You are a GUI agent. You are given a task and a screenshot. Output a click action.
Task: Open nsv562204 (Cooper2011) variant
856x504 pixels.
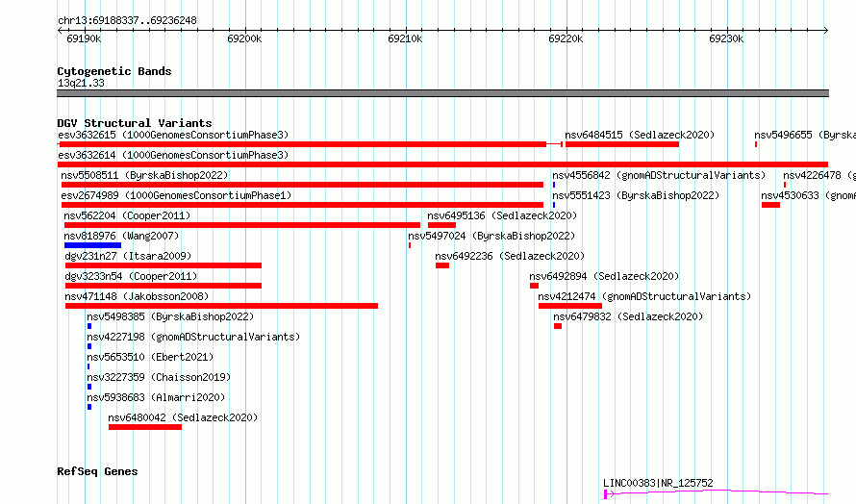click(x=127, y=215)
